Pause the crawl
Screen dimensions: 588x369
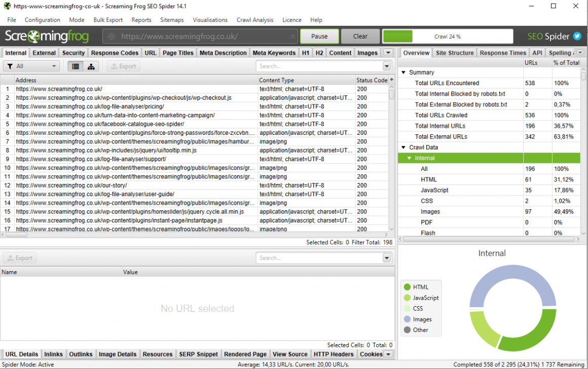[x=319, y=36]
